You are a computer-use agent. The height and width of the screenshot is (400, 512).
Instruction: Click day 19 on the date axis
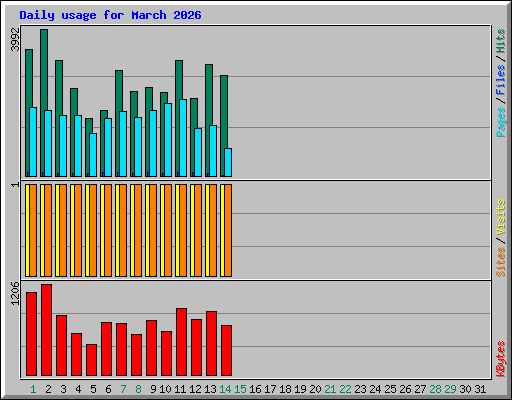[300, 389]
